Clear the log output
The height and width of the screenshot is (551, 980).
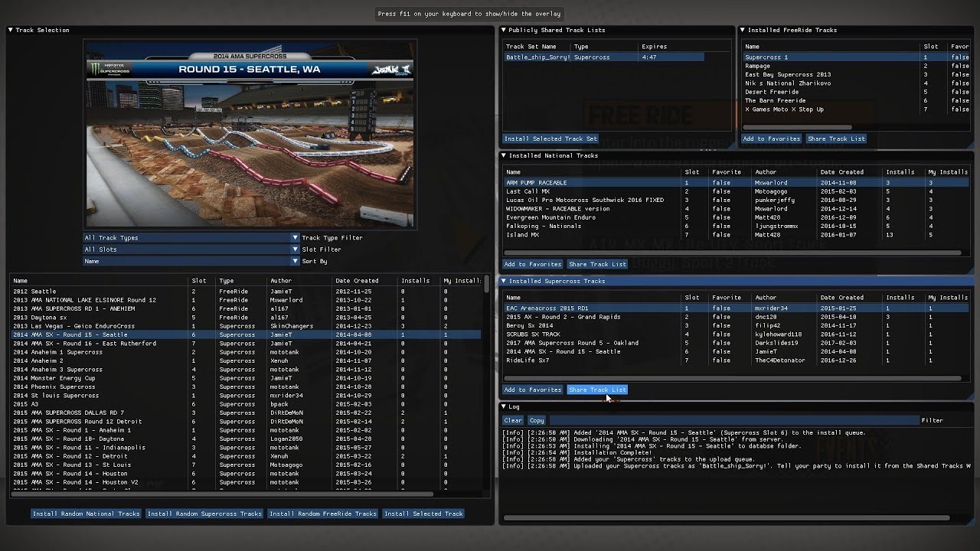pyautogui.click(x=513, y=420)
